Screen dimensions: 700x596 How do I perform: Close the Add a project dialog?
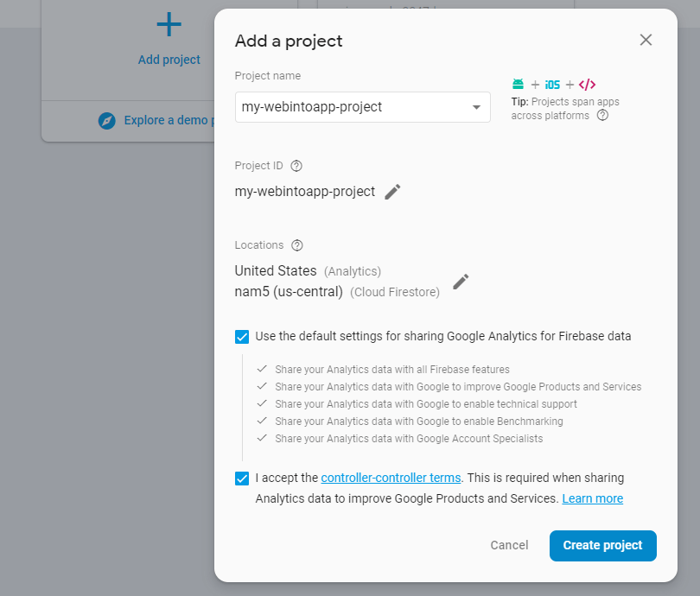646,40
